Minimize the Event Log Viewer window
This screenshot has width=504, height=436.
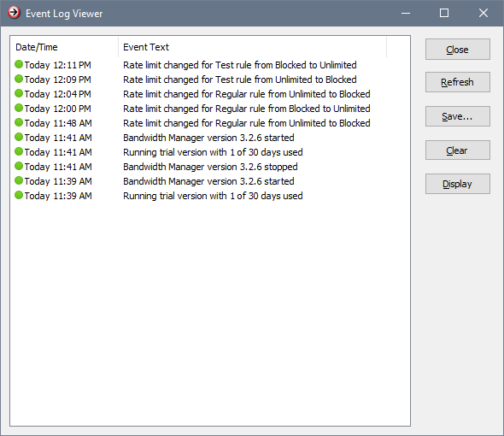pos(406,13)
